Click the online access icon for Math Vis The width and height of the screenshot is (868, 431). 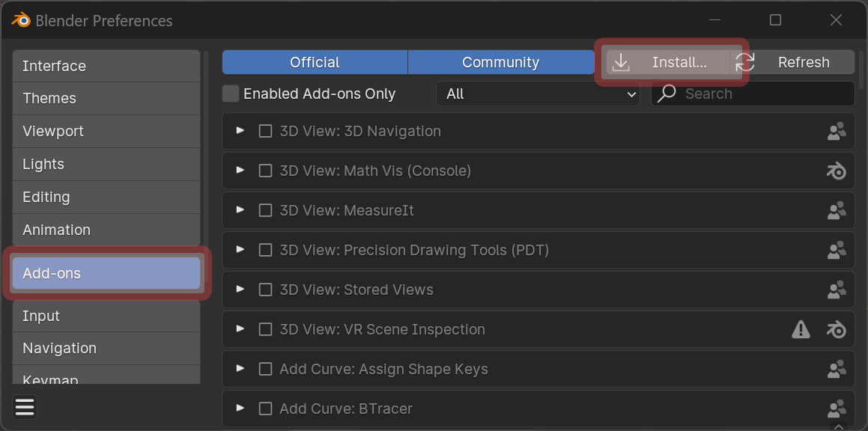tap(837, 171)
